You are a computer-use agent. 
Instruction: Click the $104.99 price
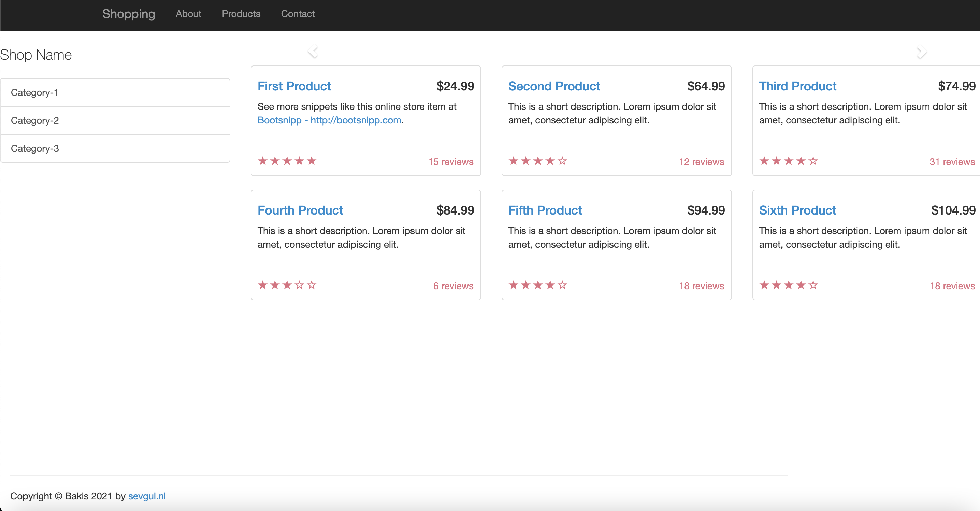point(953,210)
